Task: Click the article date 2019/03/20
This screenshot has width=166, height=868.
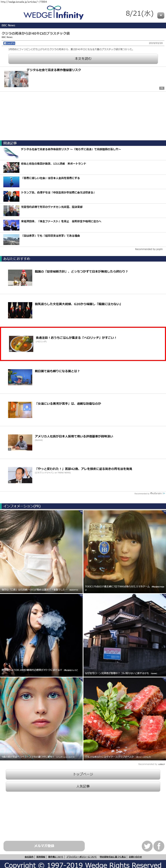Action: point(156,43)
